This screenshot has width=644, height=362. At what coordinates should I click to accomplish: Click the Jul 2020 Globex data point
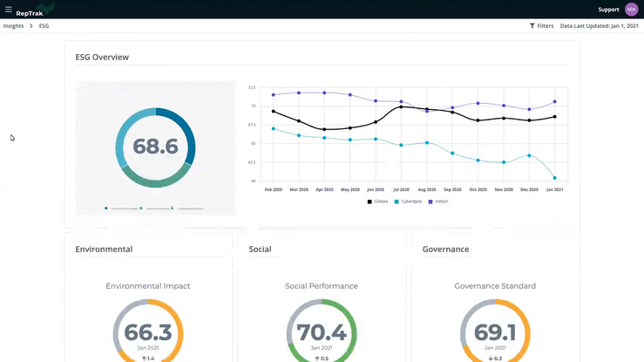point(401,106)
